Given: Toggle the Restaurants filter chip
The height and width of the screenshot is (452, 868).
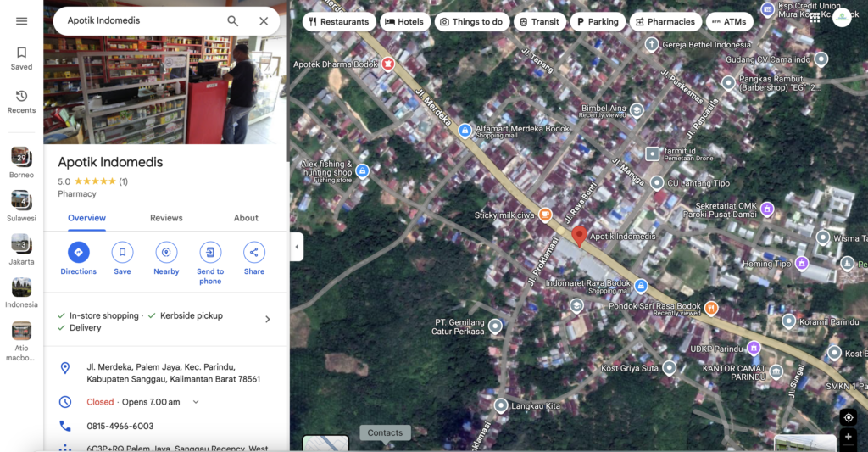Looking at the screenshot, I should (x=339, y=22).
